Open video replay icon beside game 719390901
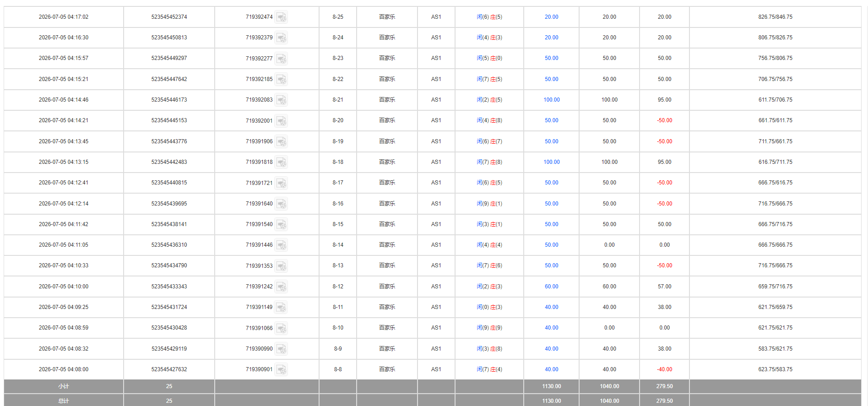The image size is (868, 406). [281, 369]
